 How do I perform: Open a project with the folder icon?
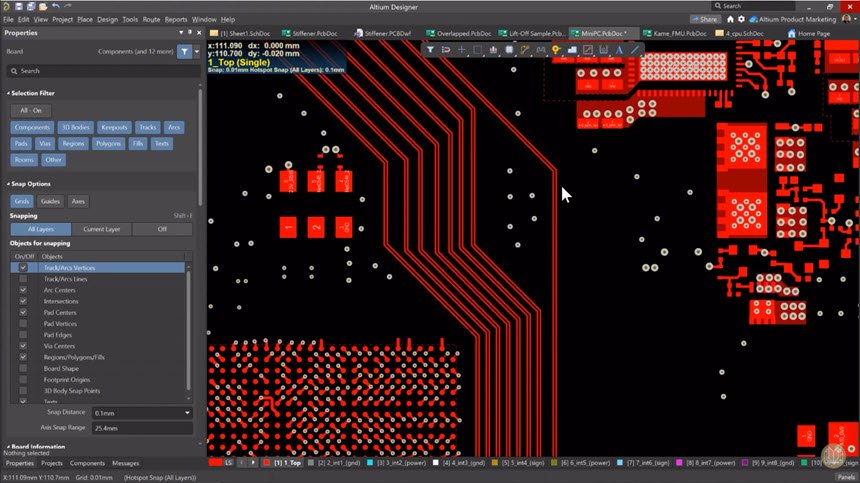[43, 7]
